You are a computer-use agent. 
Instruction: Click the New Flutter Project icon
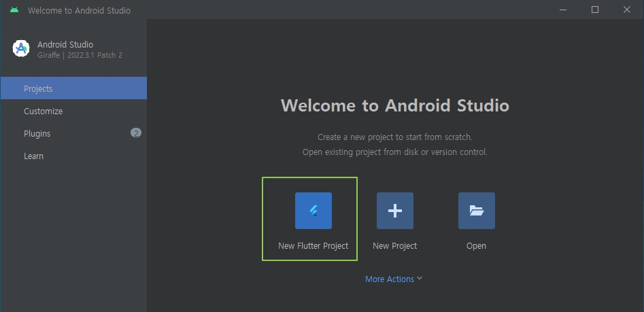click(x=313, y=211)
